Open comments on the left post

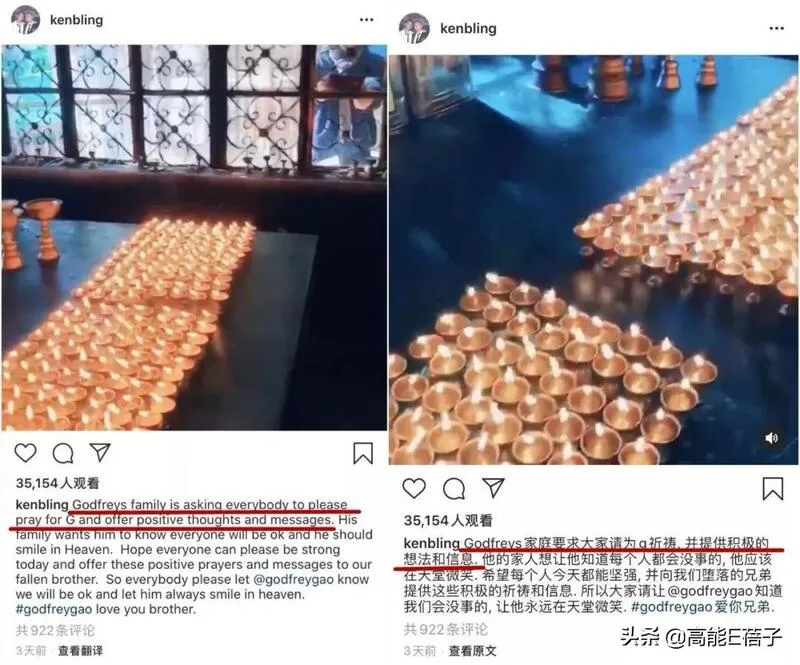point(63,453)
